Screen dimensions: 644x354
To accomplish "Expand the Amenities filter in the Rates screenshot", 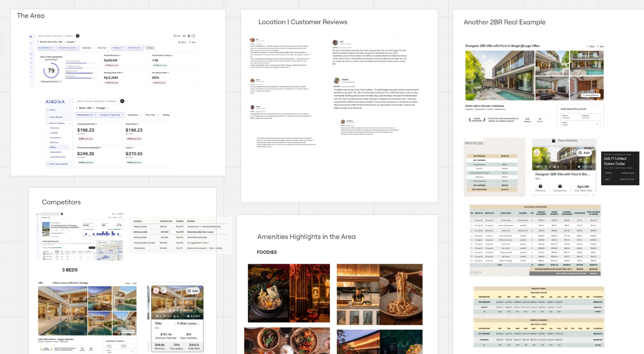I will [x=134, y=115].
